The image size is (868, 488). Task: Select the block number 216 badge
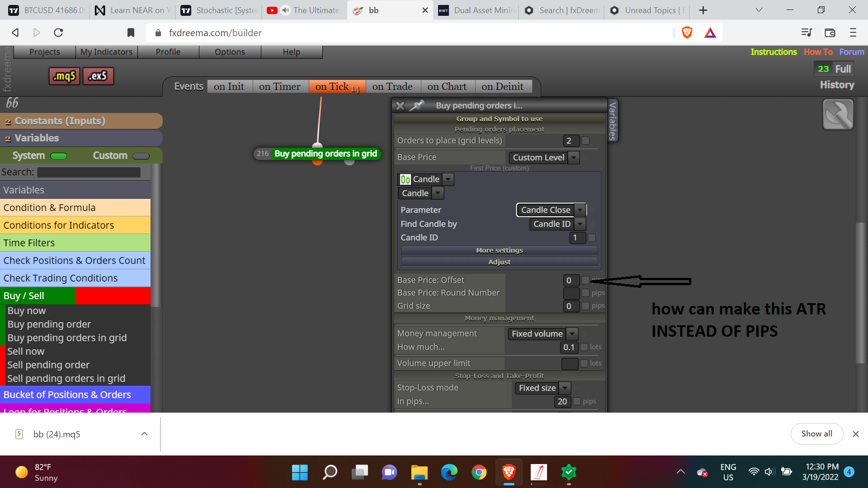[263, 154]
